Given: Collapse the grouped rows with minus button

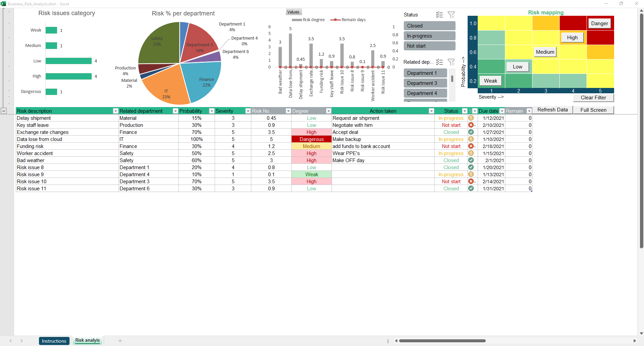Looking at the screenshot, I should pyautogui.click(x=4, y=111).
